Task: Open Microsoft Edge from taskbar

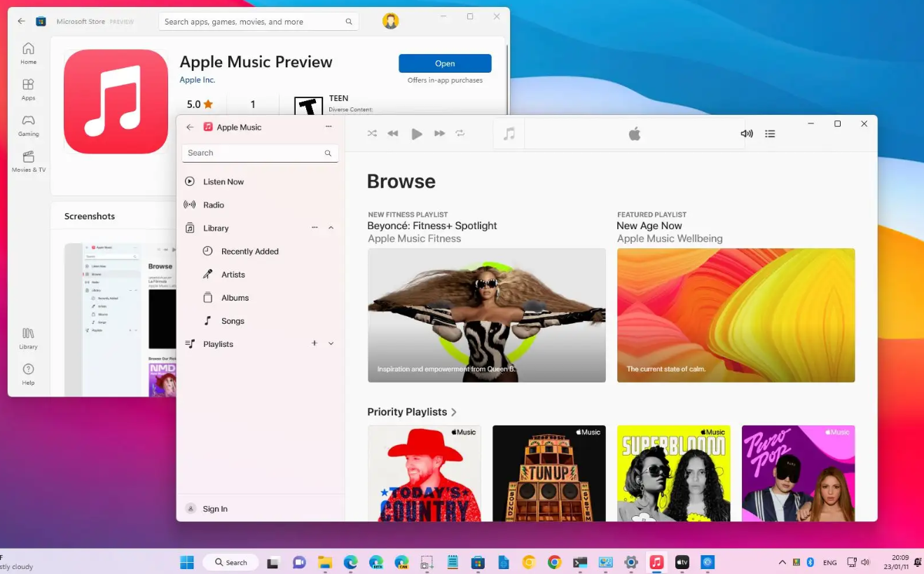Action: [x=351, y=562]
